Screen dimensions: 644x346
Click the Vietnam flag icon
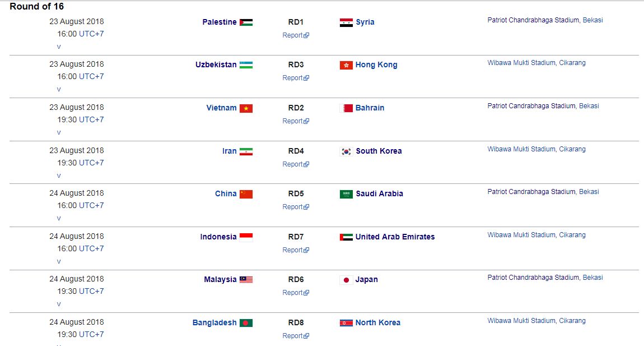pos(246,108)
